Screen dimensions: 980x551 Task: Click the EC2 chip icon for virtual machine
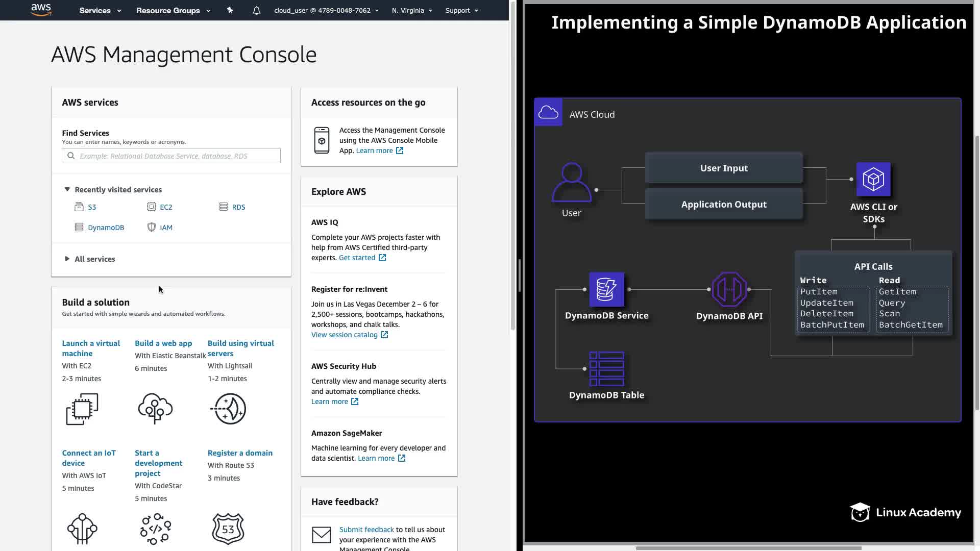click(x=82, y=409)
